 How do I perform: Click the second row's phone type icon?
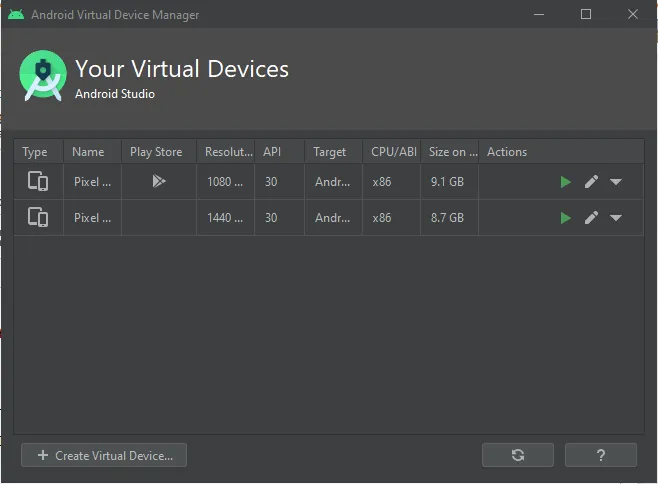tap(38, 217)
